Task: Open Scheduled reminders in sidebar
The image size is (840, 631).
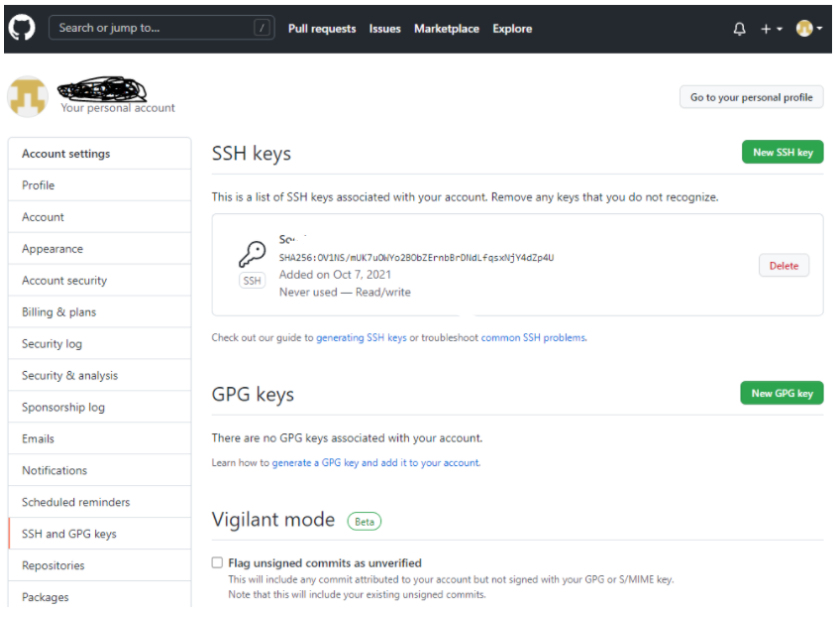Action: [x=100, y=502]
